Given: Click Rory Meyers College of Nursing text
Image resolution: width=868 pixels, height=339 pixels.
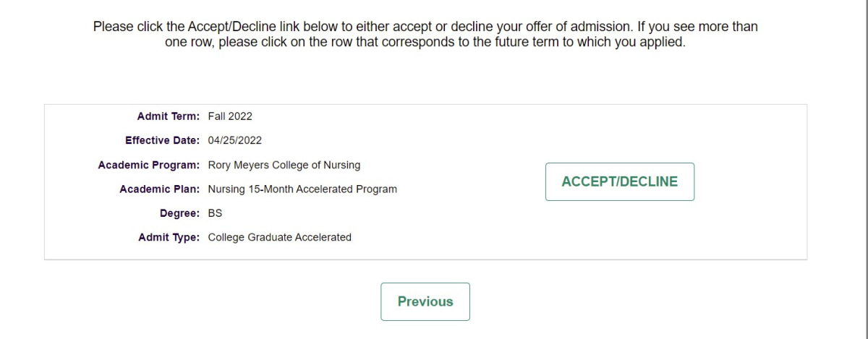Looking at the screenshot, I should 284,165.
